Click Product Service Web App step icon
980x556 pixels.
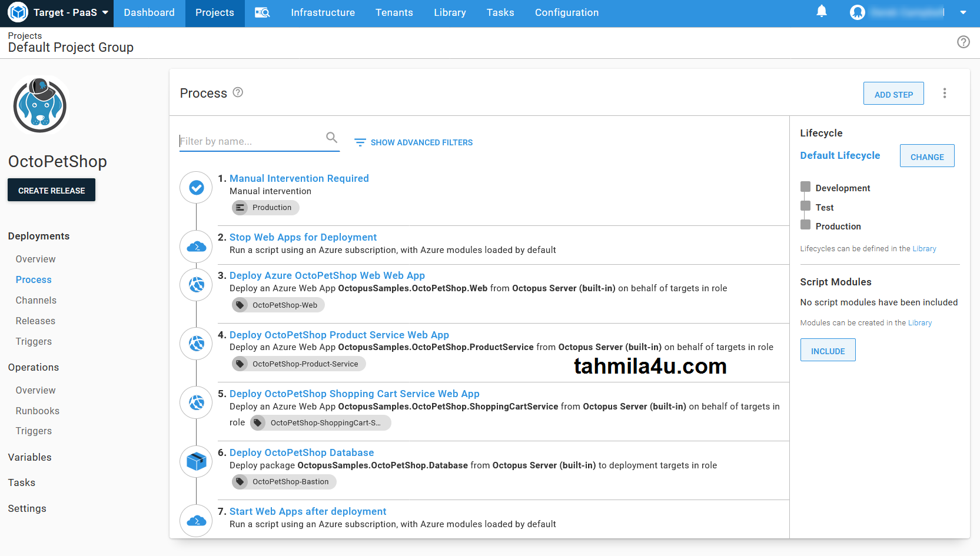click(x=196, y=344)
